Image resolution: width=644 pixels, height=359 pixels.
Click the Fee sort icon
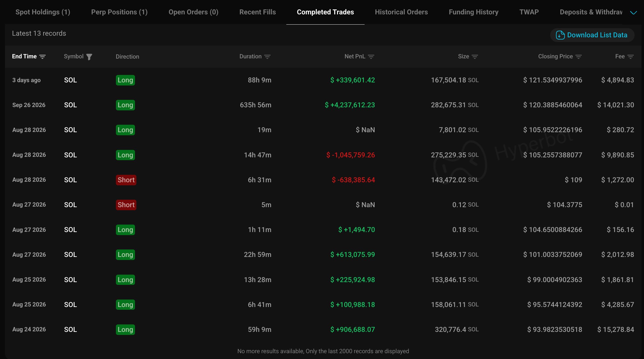pyautogui.click(x=631, y=57)
